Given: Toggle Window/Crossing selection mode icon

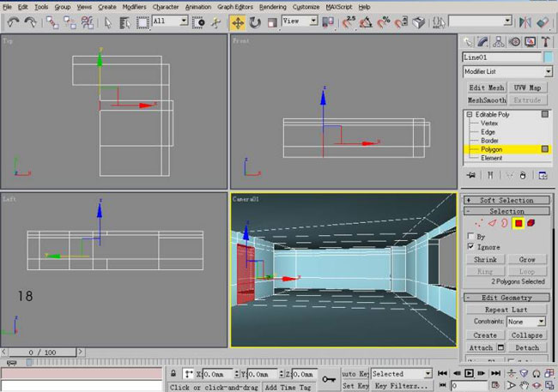Looking at the screenshot, I should [x=198, y=23].
